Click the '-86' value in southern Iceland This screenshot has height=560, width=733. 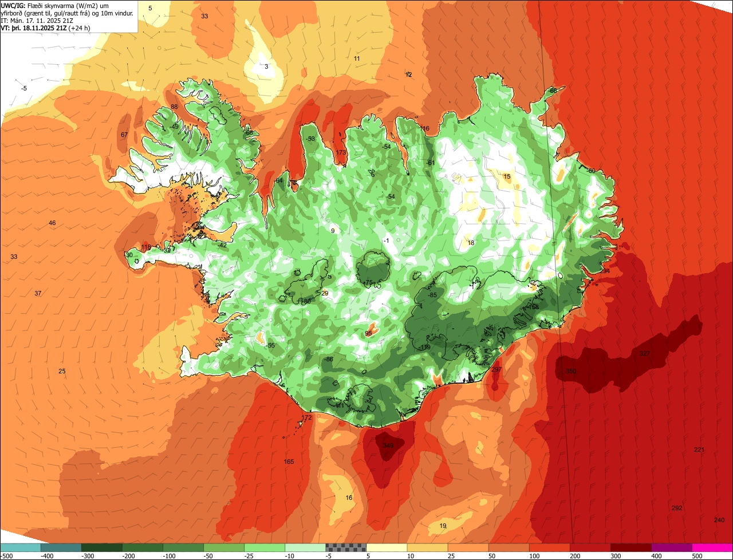tap(329, 359)
